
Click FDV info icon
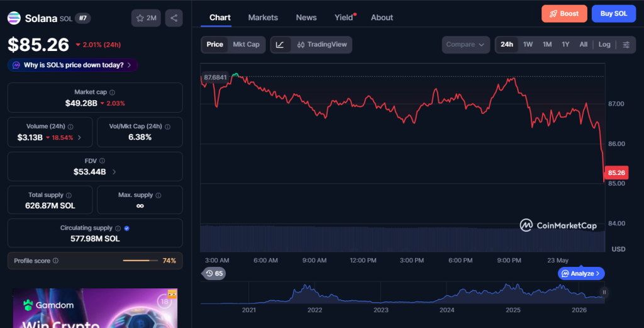(x=102, y=161)
